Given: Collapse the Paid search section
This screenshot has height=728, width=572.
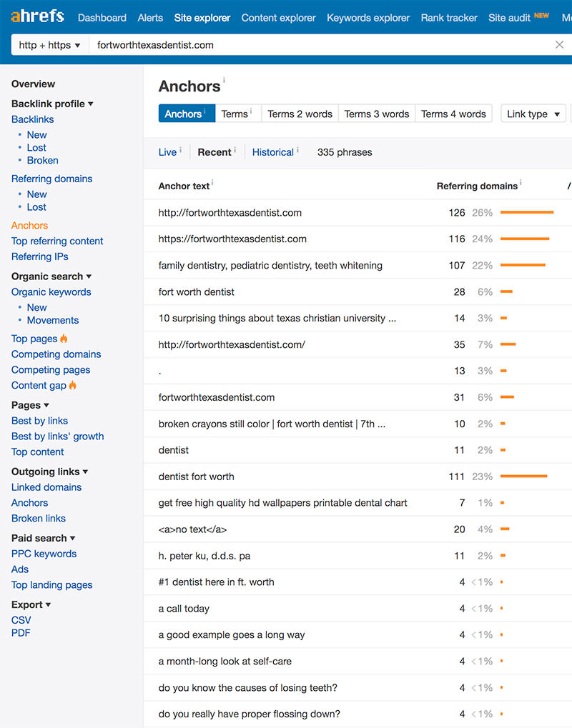Looking at the screenshot, I should click(x=43, y=538).
